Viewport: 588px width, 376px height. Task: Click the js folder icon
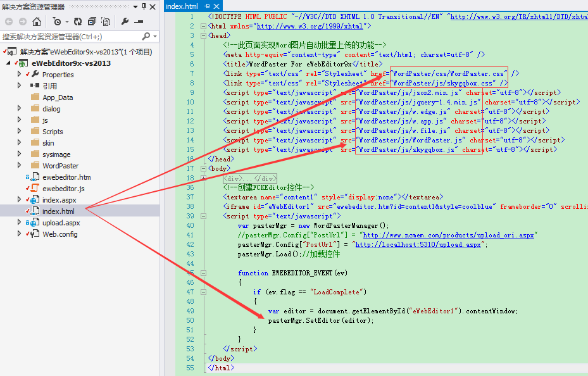[35, 120]
